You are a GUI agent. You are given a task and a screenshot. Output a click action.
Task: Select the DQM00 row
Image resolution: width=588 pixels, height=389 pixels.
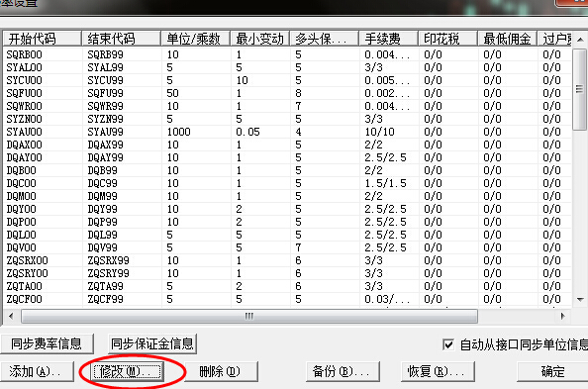click(287, 196)
